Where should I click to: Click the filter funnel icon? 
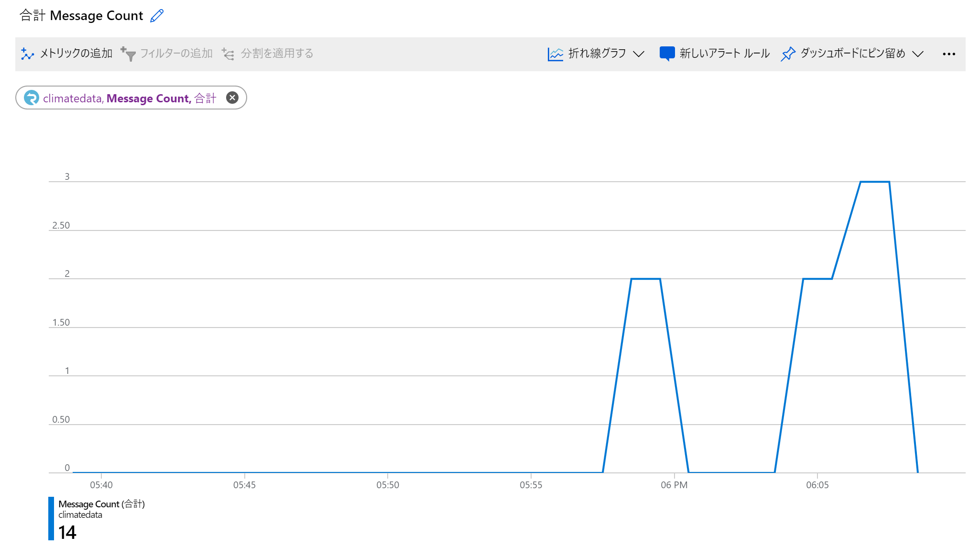[128, 54]
